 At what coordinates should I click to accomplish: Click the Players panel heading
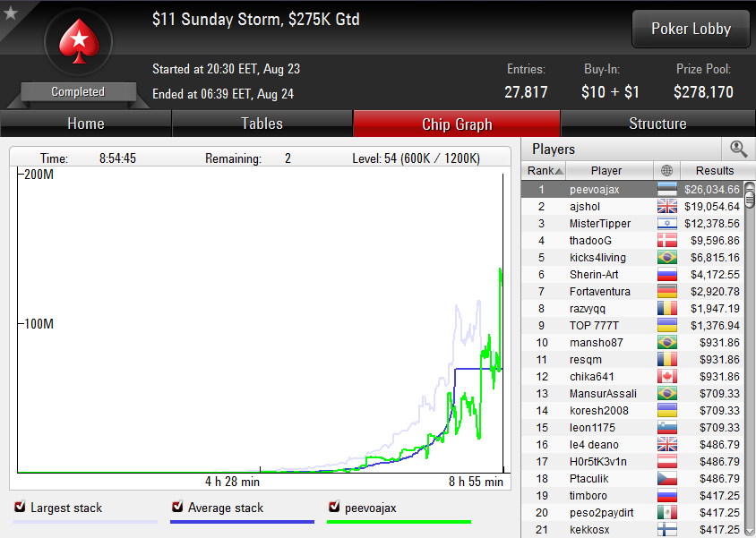click(x=554, y=149)
